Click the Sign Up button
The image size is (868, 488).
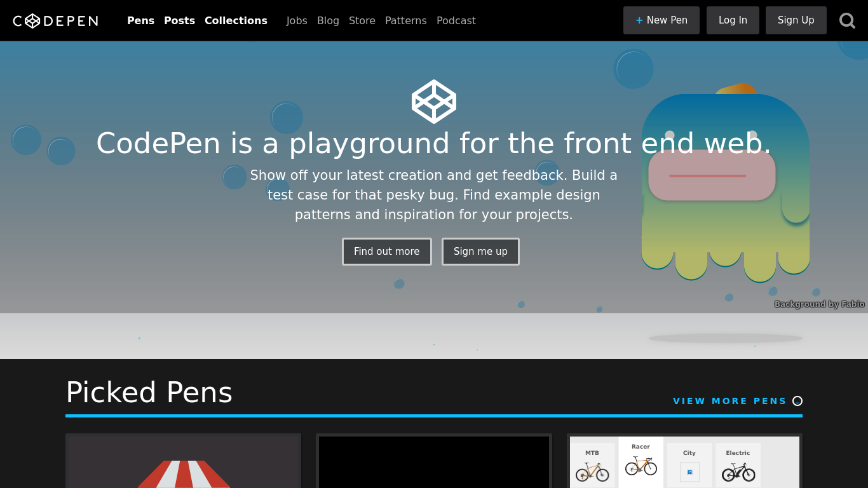point(796,20)
